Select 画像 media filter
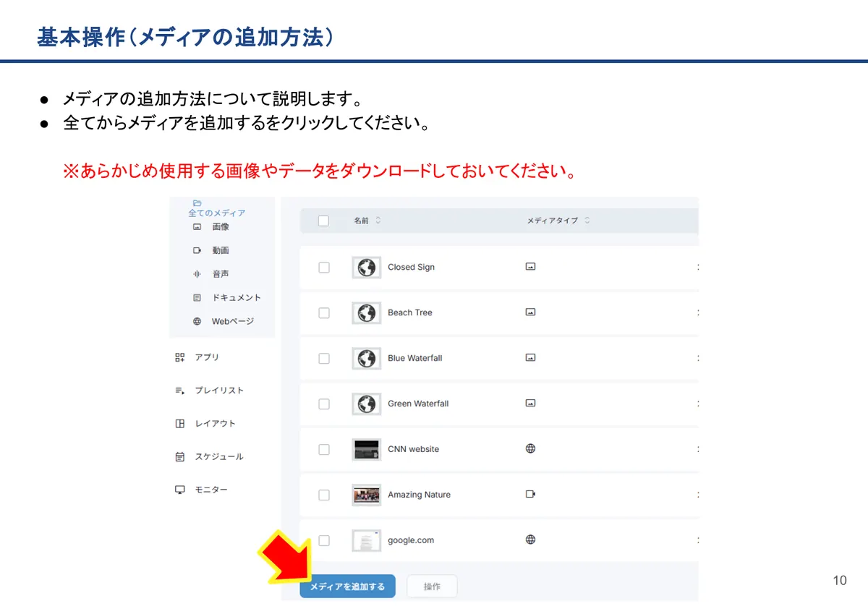Viewport: 868px width, 614px height. pos(221,226)
